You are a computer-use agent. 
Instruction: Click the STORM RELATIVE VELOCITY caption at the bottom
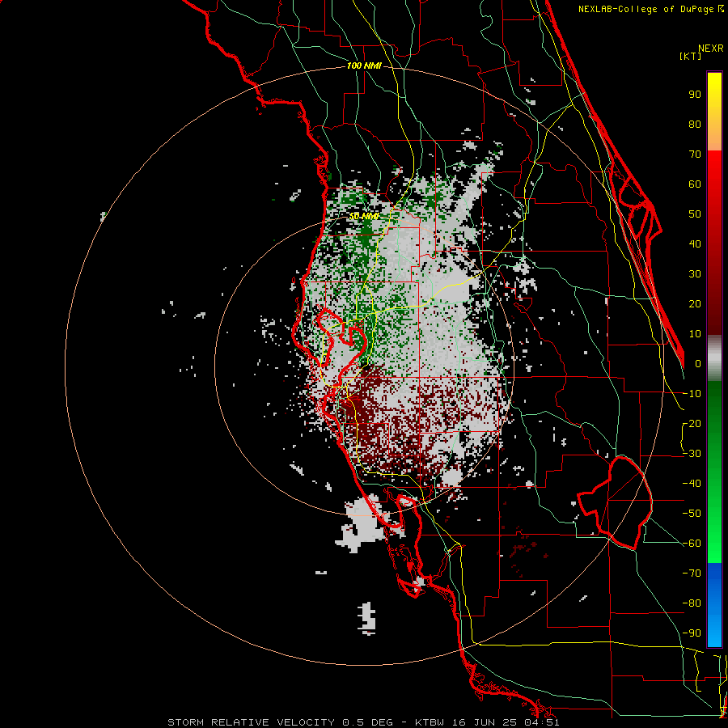click(x=251, y=722)
